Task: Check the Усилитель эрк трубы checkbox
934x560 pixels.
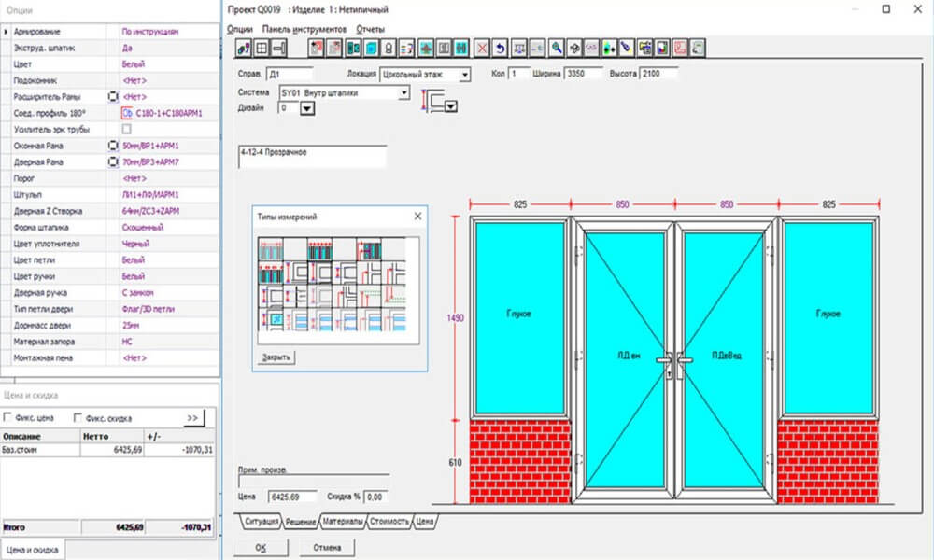Action: click(x=126, y=129)
